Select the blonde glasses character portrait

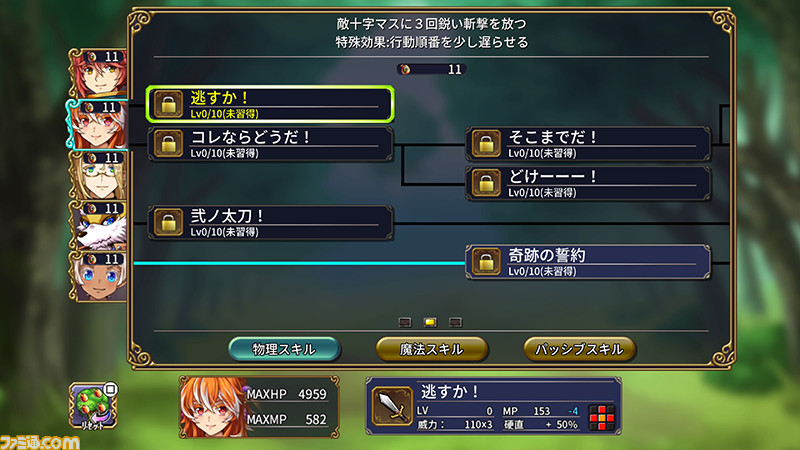(x=98, y=175)
